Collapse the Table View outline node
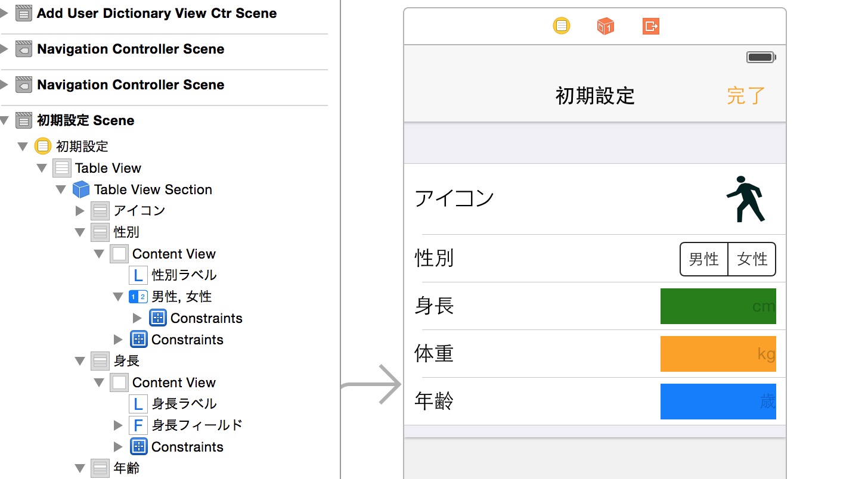868x479 pixels. 42,169
